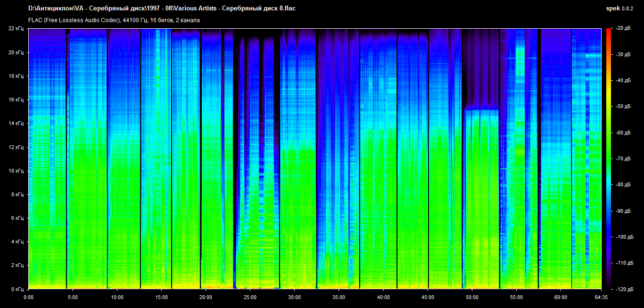Click the -110 дБ level label
644x308 pixels.
pyautogui.click(x=624, y=263)
